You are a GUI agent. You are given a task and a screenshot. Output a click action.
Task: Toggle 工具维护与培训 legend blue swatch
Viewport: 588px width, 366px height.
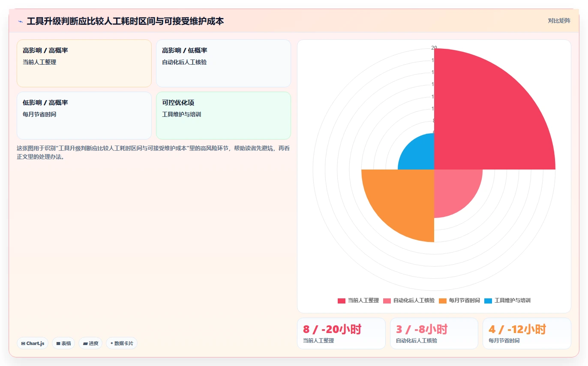[488, 301]
